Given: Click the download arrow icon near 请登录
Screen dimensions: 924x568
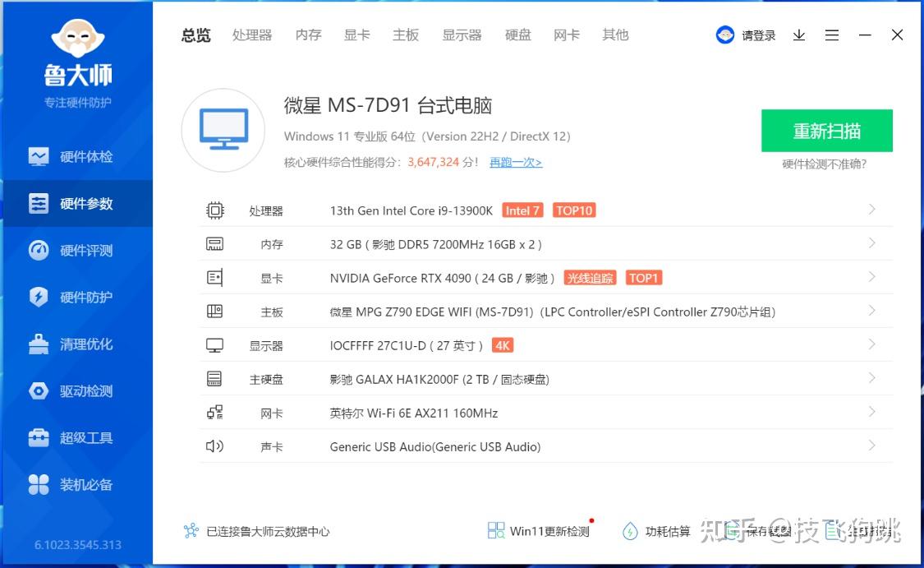Looking at the screenshot, I should [x=798, y=35].
